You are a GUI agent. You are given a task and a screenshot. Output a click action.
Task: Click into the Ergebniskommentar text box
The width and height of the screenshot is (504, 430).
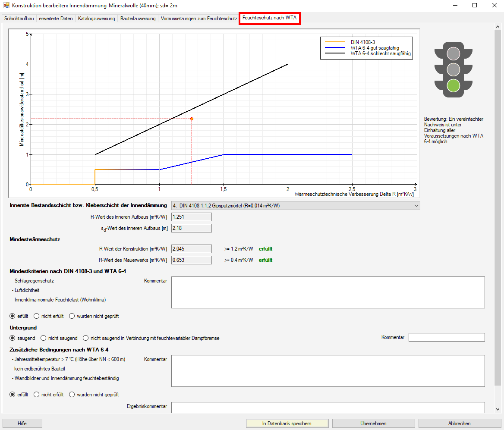click(x=328, y=407)
